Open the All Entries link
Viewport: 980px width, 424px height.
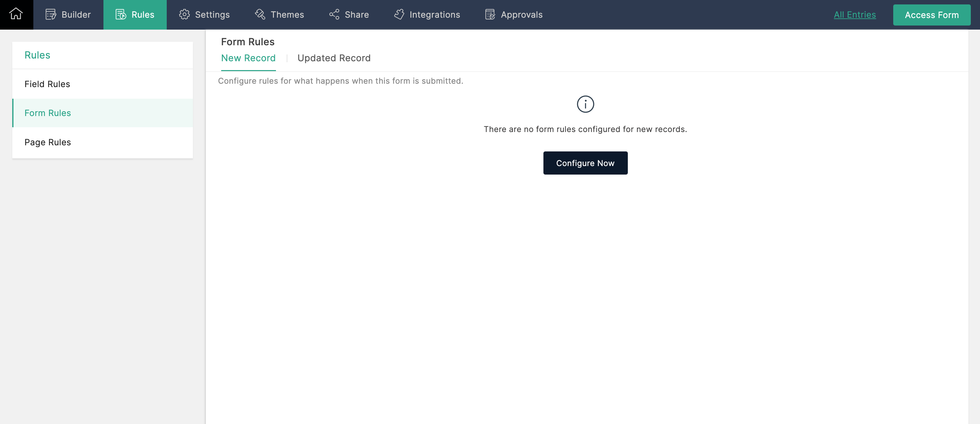[x=854, y=15]
